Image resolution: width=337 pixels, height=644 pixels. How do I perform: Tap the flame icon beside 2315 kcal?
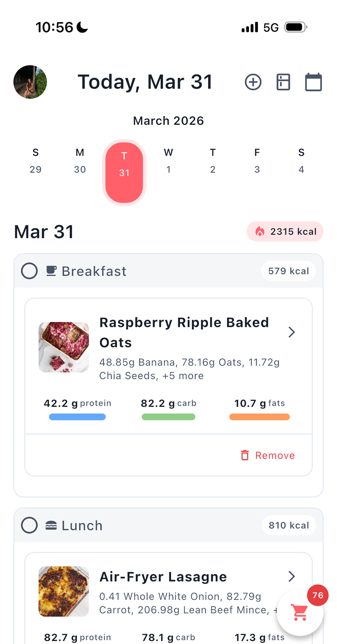coord(260,232)
